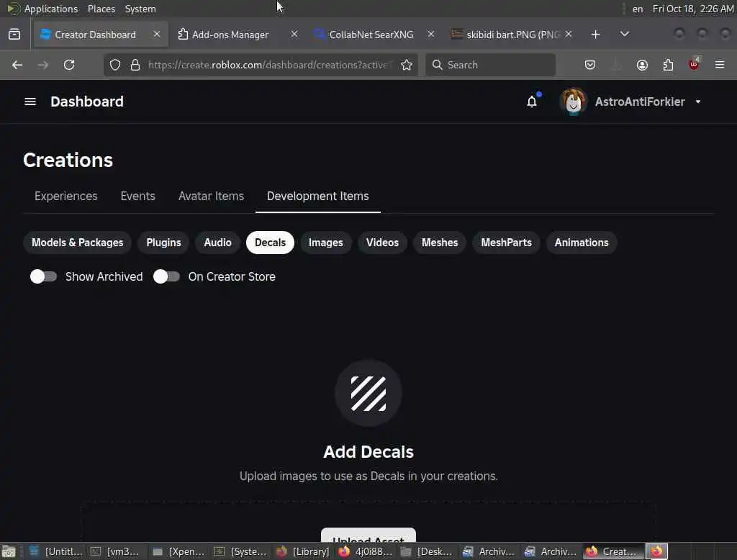Close the Creator Dashboard tab
Viewport: 737px width, 560px height.
click(157, 35)
